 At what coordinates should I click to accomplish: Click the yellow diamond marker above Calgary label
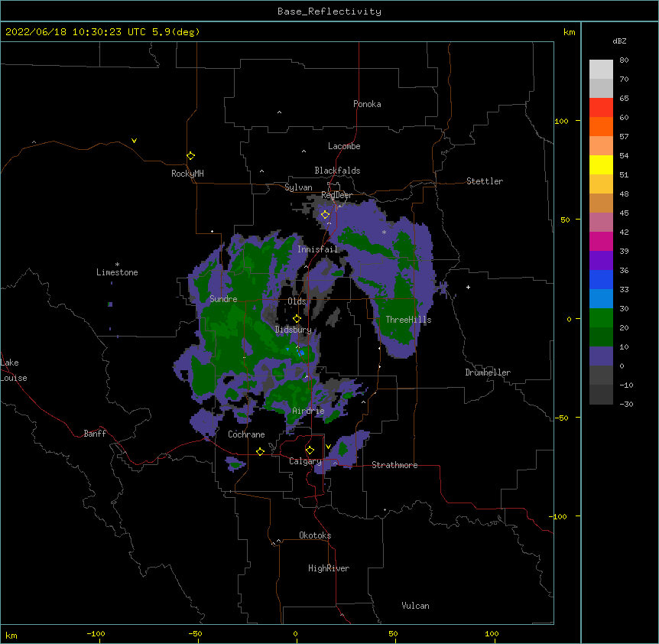(310, 450)
